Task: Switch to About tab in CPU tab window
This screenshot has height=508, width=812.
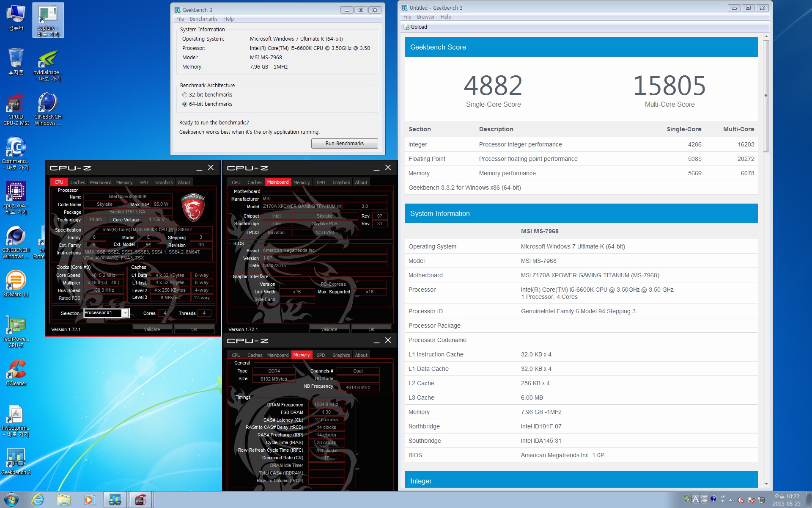Action: (x=184, y=182)
